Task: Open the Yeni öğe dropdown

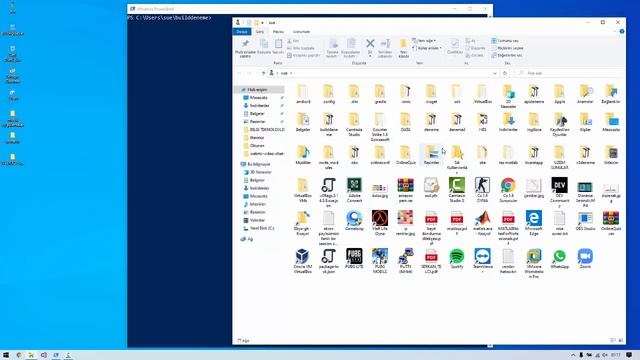Action: coord(424,41)
